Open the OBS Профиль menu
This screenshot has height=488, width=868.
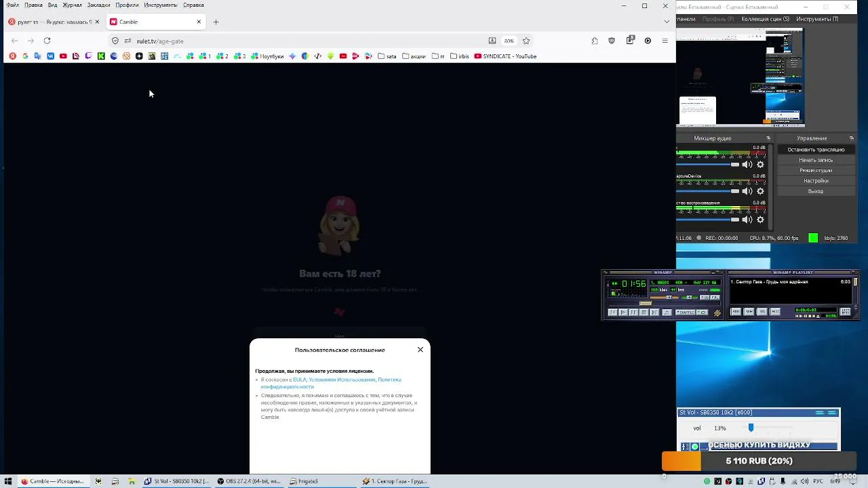[x=718, y=19]
